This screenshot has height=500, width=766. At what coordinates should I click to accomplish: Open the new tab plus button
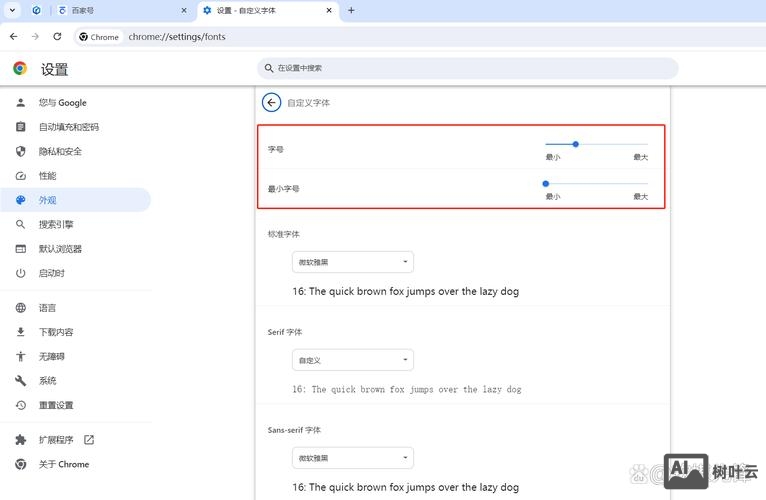(x=351, y=11)
